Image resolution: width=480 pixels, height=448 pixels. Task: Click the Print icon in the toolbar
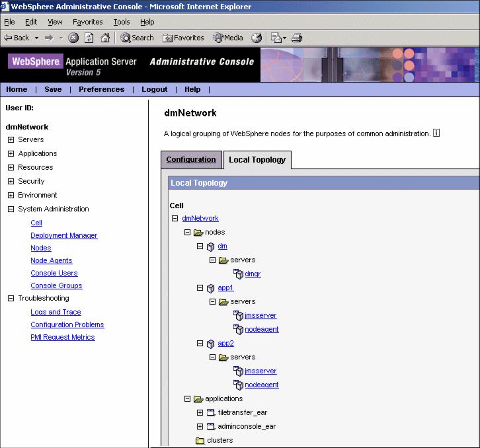(x=297, y=38)
